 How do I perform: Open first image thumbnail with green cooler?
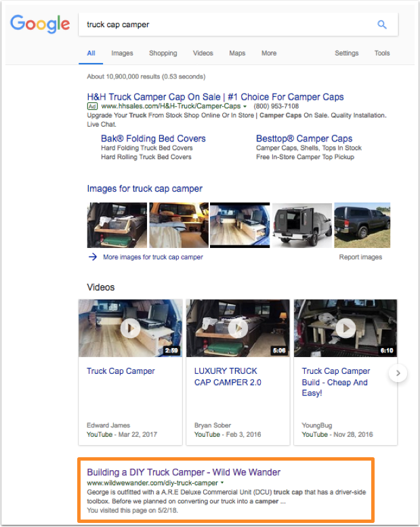(x=117, y=225)
